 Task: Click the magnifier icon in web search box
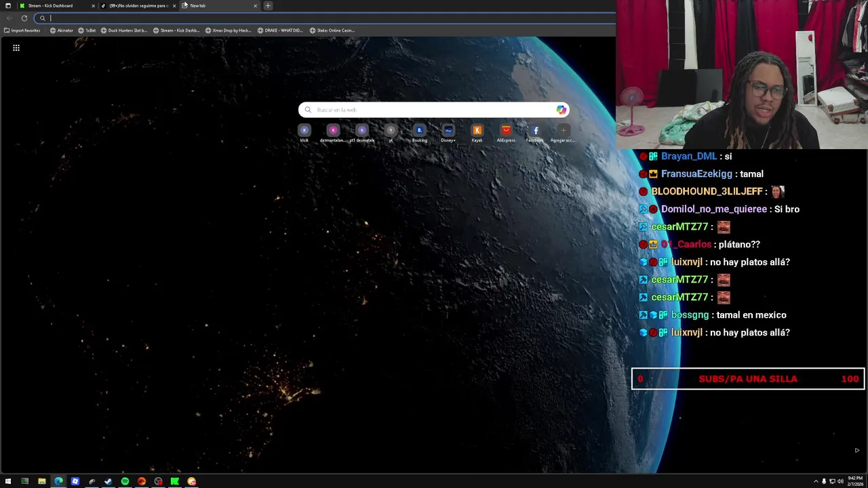tap(308, 110)
